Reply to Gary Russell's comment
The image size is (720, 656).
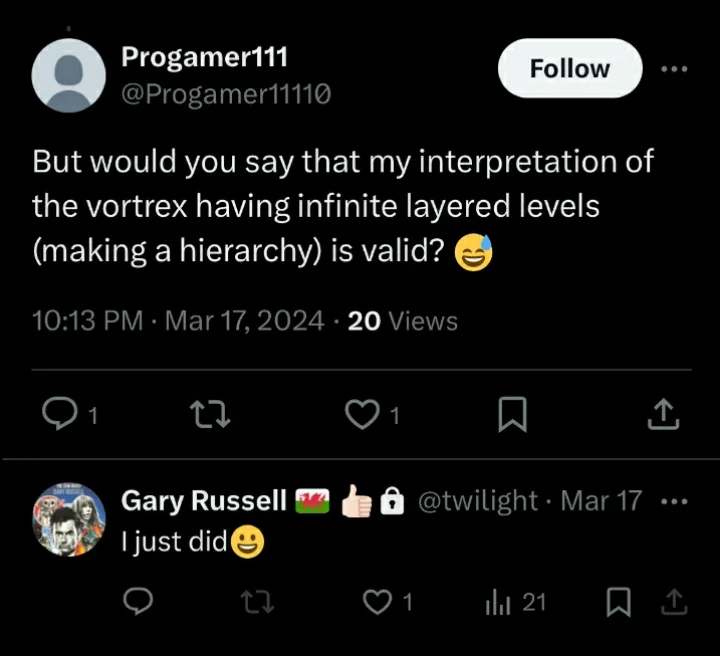pos(138,601)
